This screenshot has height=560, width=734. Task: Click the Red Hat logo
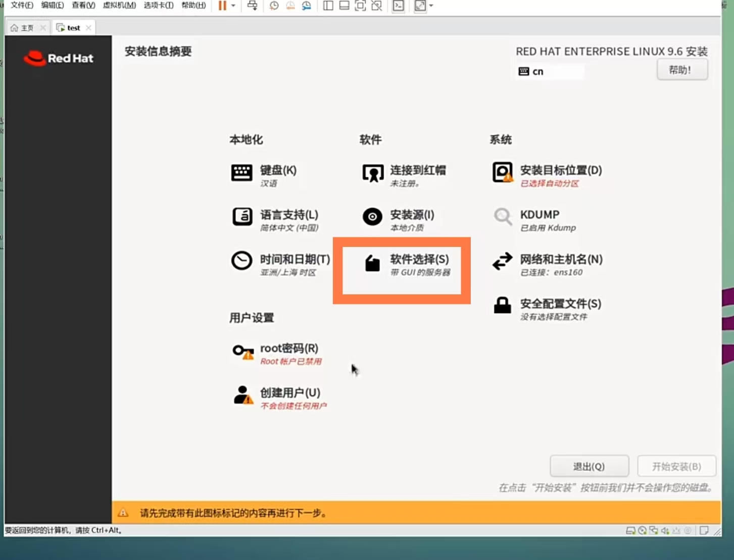(59, 58)
